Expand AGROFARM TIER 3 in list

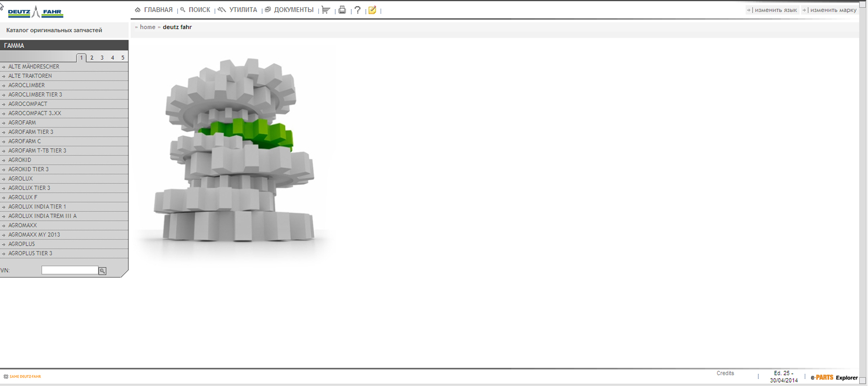[x=31, y=132]
